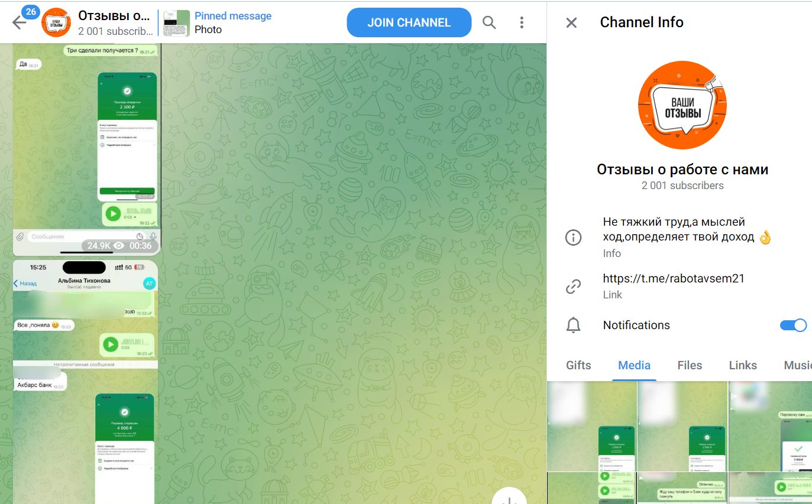
Task: Click the 'Notifications' label
Action: [x=636, y=325]
